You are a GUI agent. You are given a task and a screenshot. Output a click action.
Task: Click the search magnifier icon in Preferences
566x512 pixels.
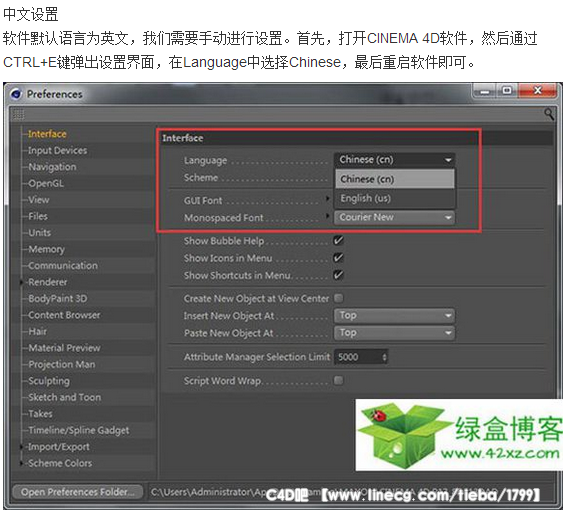pos(549,114)
